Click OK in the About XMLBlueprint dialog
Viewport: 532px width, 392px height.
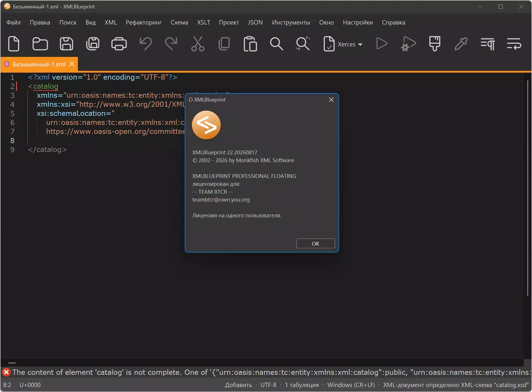(x=316, y=244)
